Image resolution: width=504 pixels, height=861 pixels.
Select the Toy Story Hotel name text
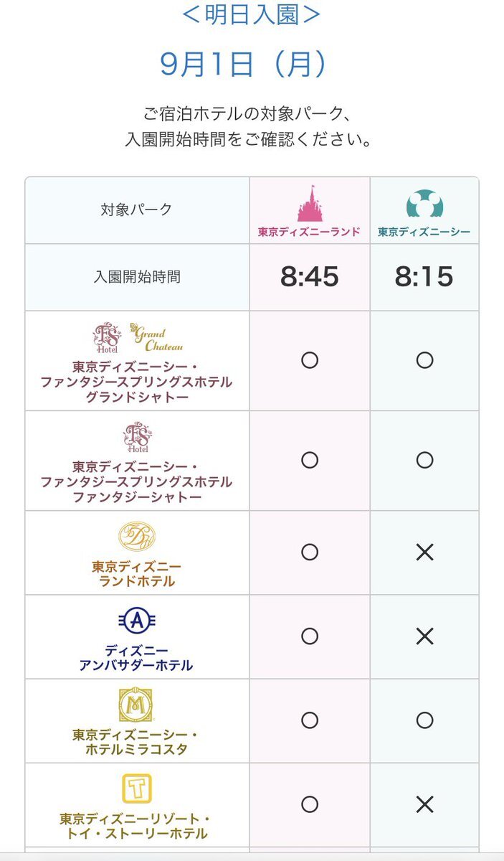(x=136, y=826)
